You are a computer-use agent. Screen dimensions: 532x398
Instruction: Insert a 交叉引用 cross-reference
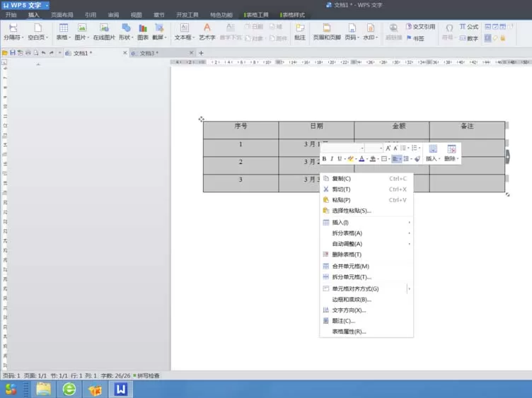pyautogui.click(x=420, y=26)
